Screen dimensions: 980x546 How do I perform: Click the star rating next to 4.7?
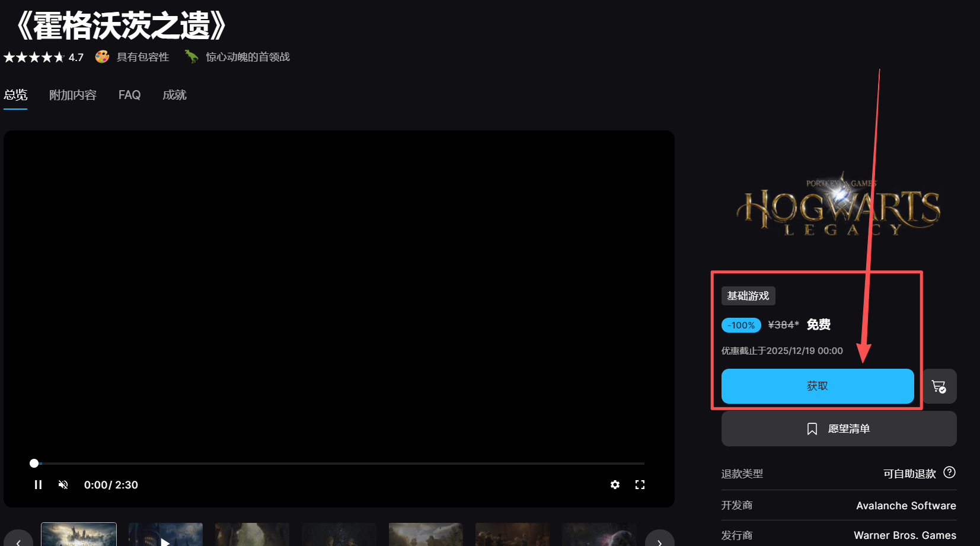(34, 56)
